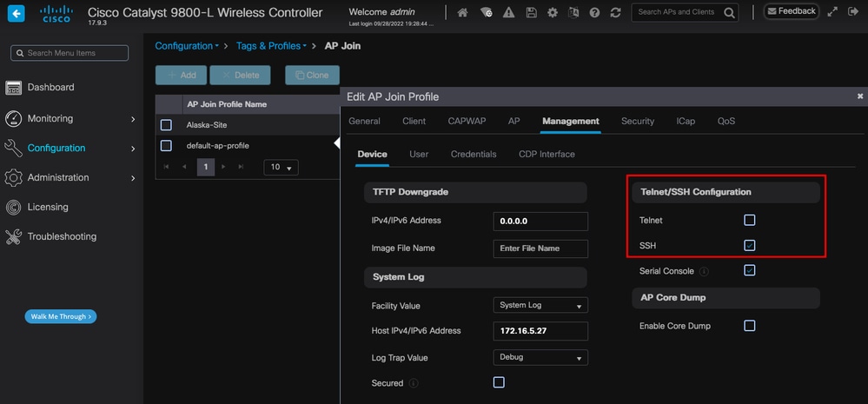
Task: Click the Delete button
Action: tap(241, 76)
